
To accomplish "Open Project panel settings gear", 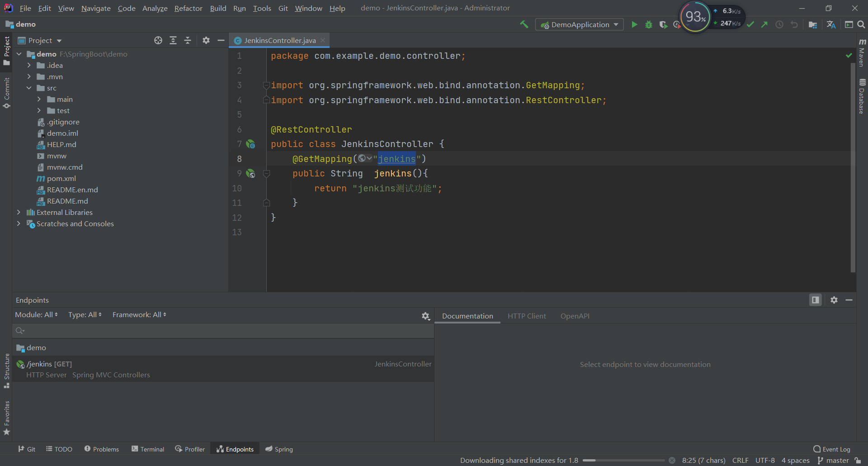I will (206, 40).
